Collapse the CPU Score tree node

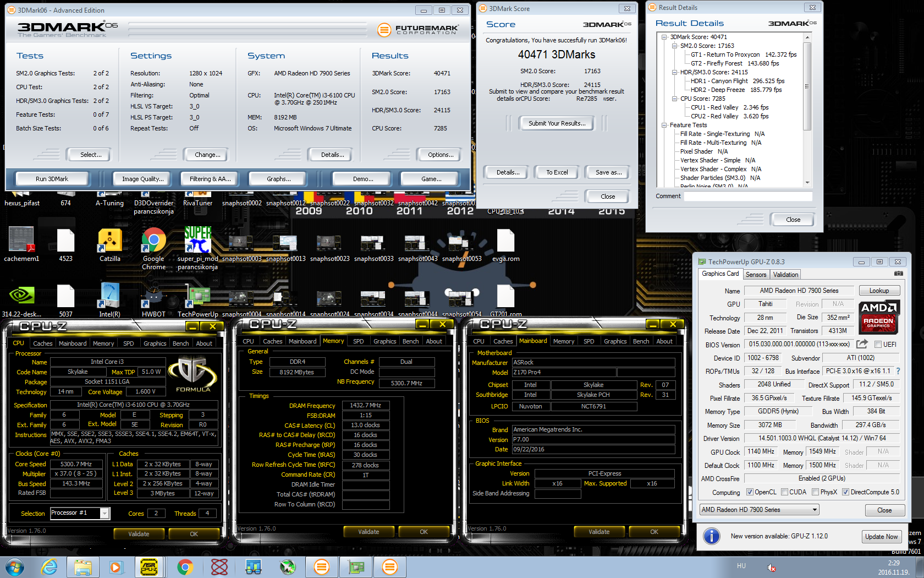click(674, 99)
